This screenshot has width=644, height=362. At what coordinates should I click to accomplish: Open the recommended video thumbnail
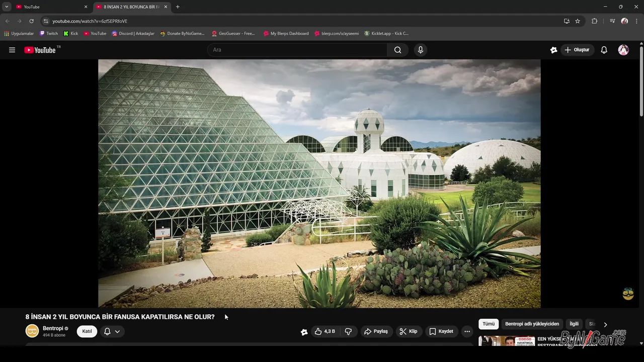tap(507, 341)
